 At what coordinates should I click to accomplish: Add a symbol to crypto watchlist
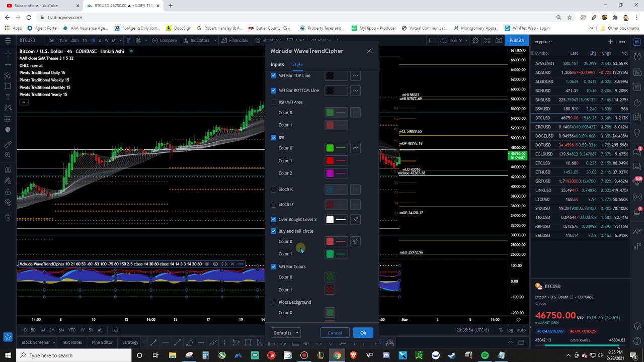610,42
